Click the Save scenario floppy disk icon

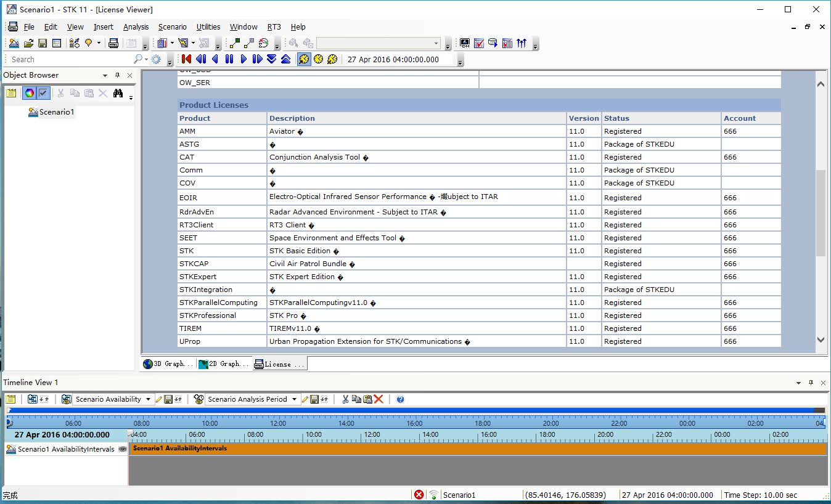pyautogui.click(x=43, y=43)
